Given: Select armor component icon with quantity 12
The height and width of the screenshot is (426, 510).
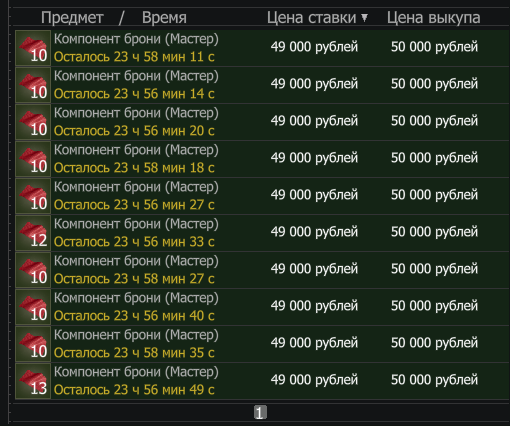Looking at the screenshot, I should [33, 233].
